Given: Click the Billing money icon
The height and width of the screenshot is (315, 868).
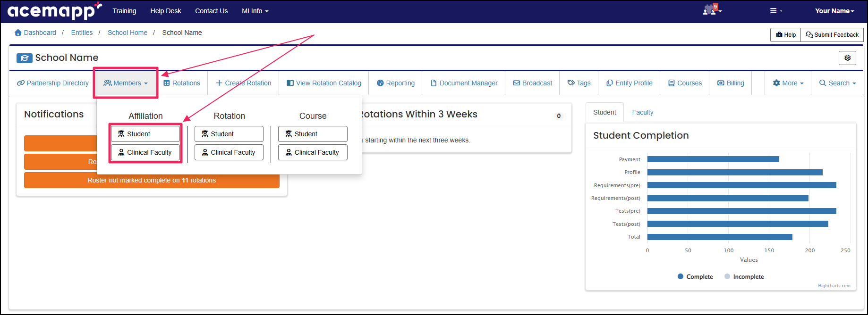Looking at the screenshot, I should pos(721,83).
